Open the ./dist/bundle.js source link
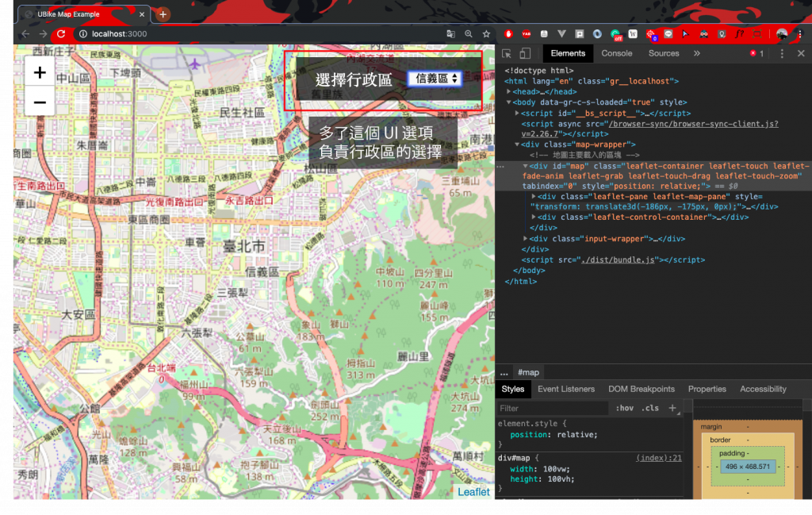 coord(618,260)
